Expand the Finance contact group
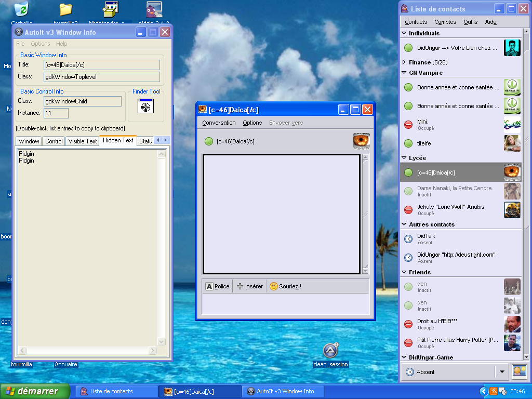Image resolution: width=532 pixels, height=399 pixels. tap(404, 62)
